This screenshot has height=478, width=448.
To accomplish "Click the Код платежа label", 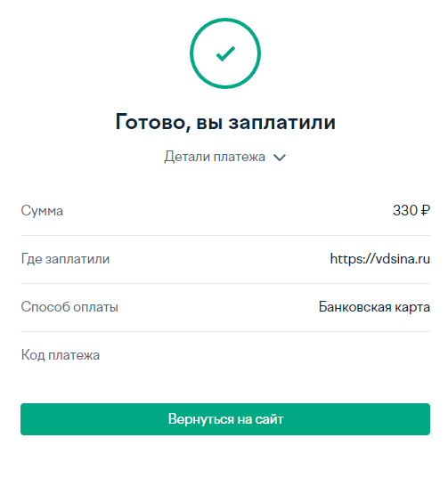I will tap(61, 355).
